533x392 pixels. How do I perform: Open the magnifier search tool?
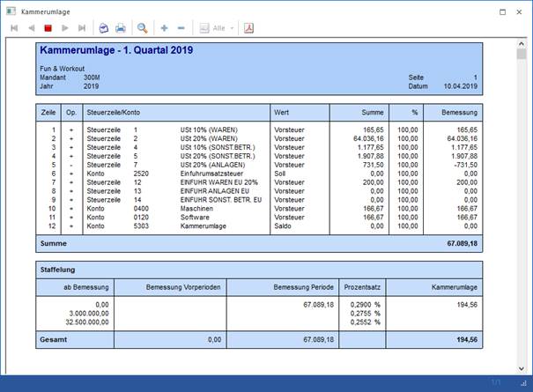(143, 28)
